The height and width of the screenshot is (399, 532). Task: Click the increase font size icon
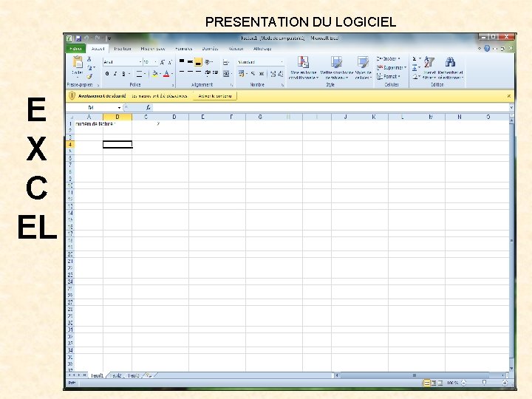coord(162,62)
